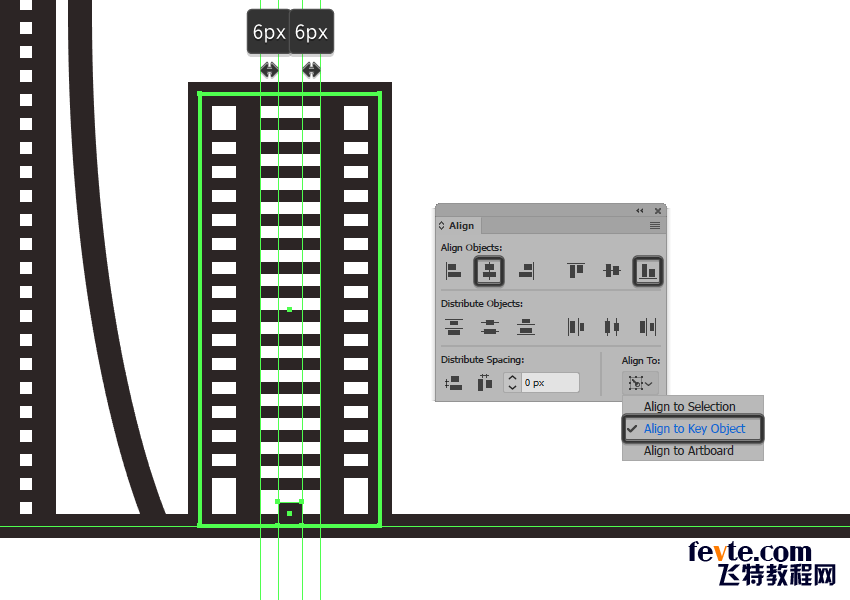Click Vertical Align Bottom icon
Image resolution: width=850 pixels, height=600 pixels.
[x=648, y=270]
